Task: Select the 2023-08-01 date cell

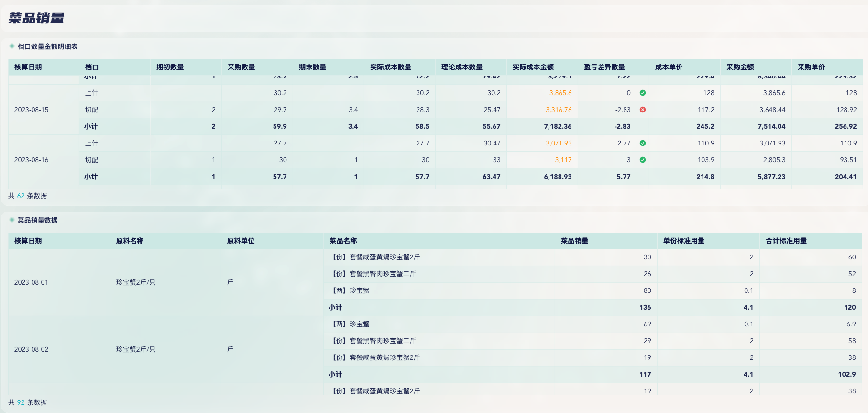Action: tap(31, 282)
